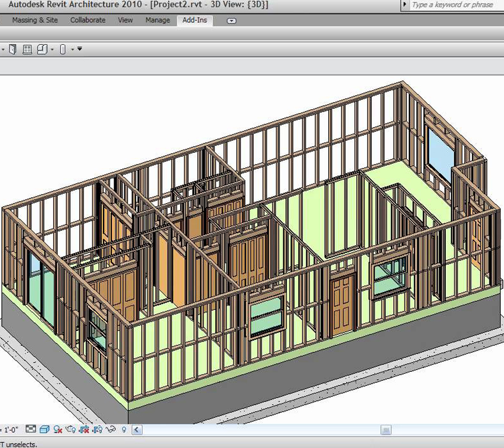The width and height of the screenshot is (504, 448).
Task: Expand the dropdown arrow beside the 3D box icon
Action: 52,49
